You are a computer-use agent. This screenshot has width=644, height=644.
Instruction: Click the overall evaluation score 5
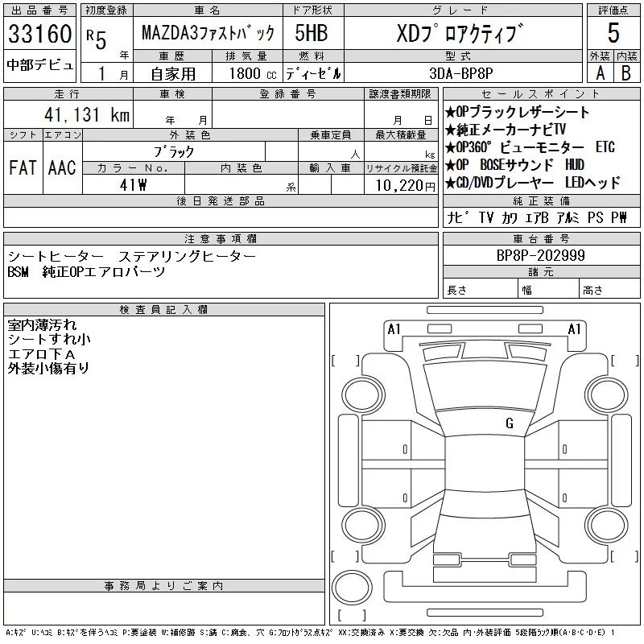613,33
